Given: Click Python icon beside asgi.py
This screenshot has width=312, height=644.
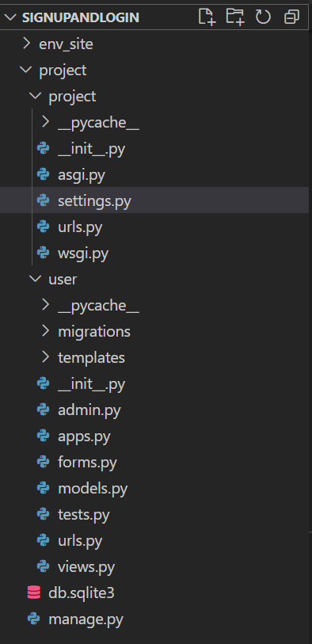Looking at the screenshot, I should coord(43,174).
